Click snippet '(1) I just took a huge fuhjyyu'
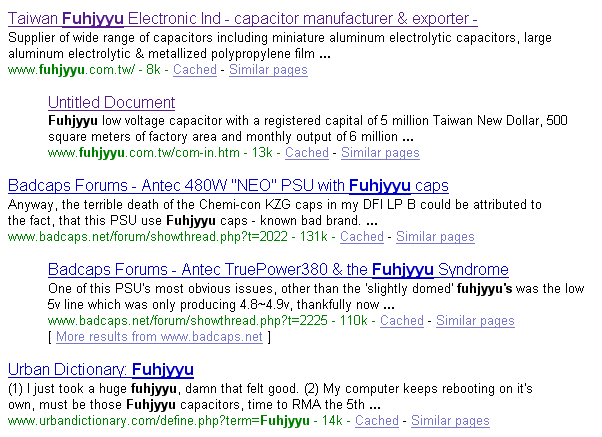Viewport: 602px width, 437px height. (92, 389)
